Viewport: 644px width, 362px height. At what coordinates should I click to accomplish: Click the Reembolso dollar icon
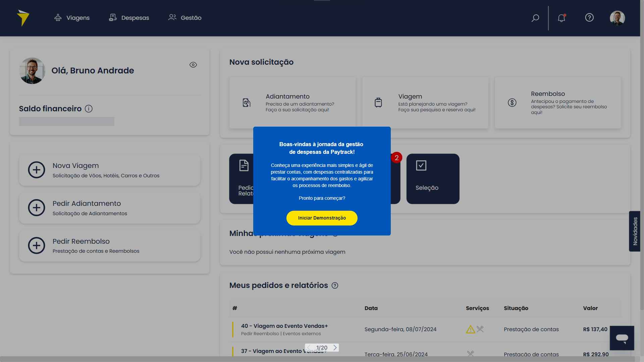click(x=512, y=103)
